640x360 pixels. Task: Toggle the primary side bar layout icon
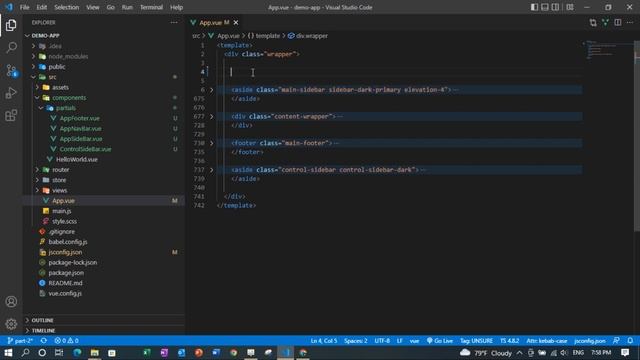pos(534,7)
